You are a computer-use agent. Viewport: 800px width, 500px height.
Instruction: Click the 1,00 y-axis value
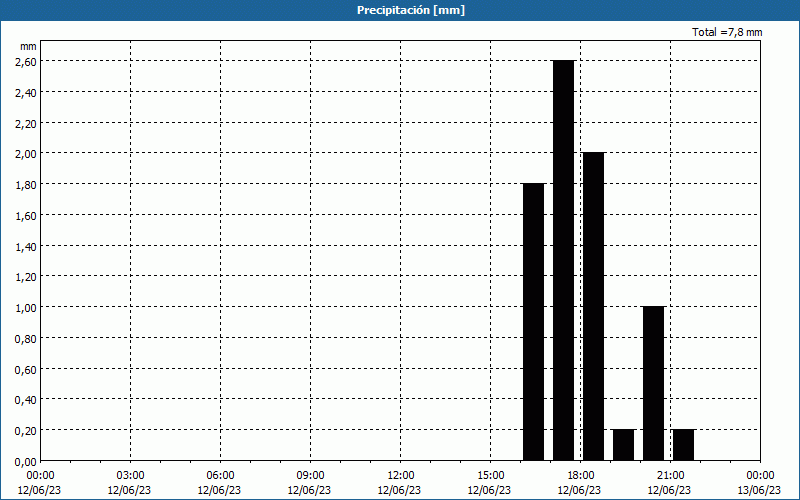pyautogui.click(x=26, y=308)
